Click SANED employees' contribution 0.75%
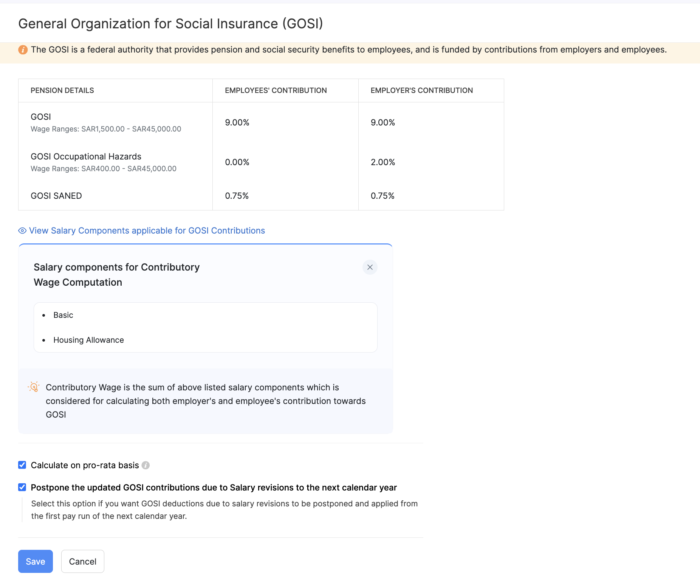 237,196
